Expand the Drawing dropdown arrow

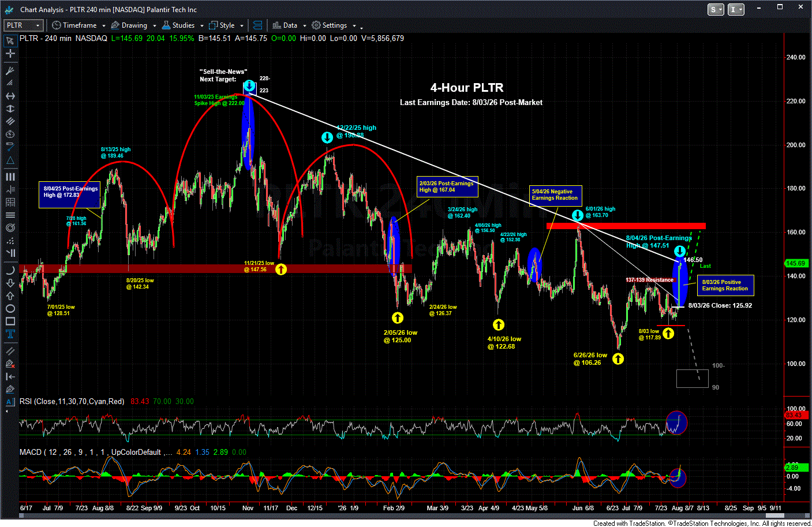[155, 26]
